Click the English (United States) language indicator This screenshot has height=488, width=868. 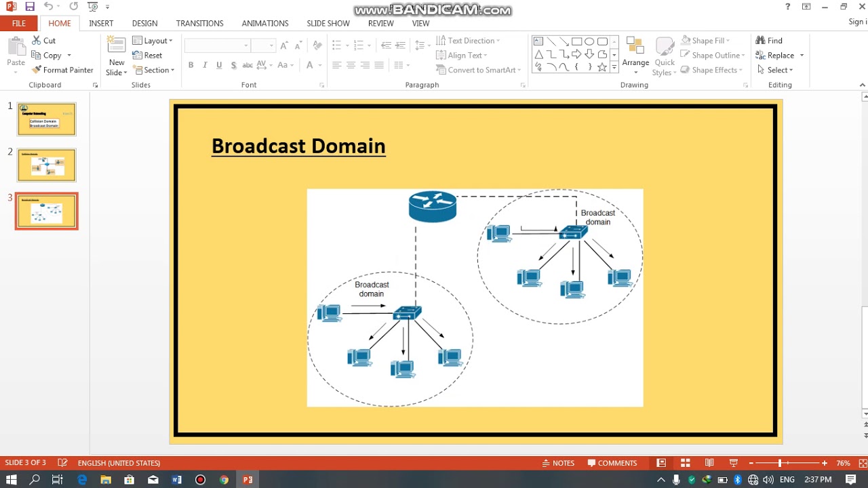(x=119, y=463)
